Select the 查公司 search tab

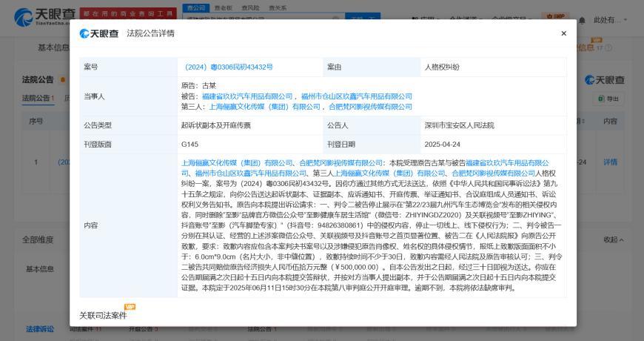coord(196,8)
